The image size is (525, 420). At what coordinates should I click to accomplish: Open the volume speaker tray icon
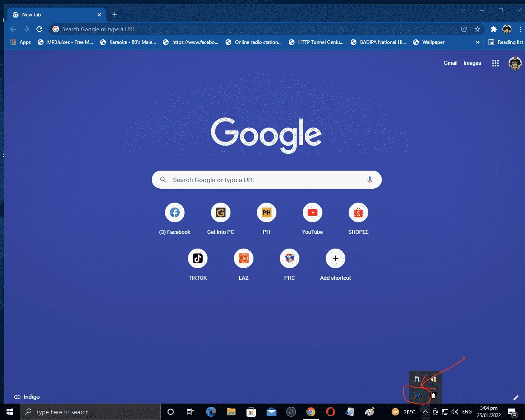tap(454, 412)
